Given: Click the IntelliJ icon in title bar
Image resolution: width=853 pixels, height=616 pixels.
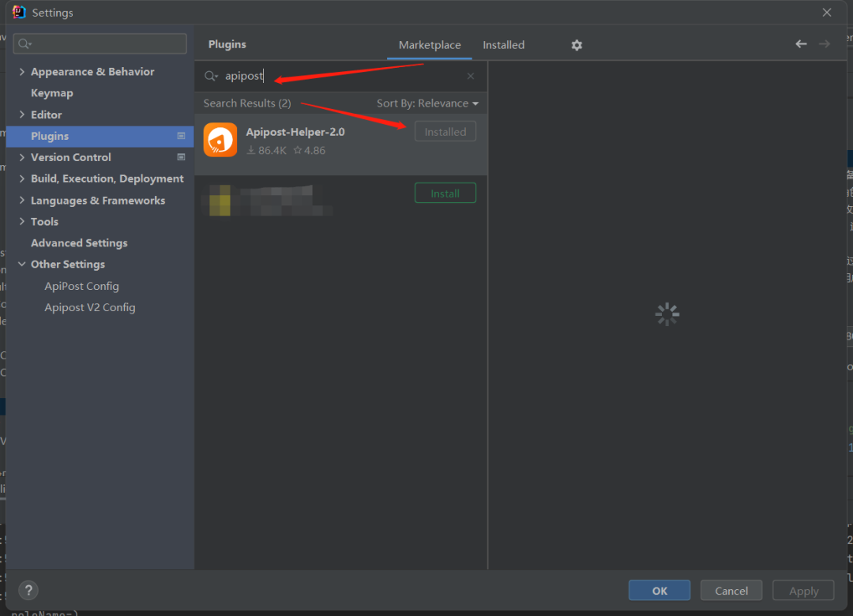Looking at the screenshot, I should click(19, 12).
